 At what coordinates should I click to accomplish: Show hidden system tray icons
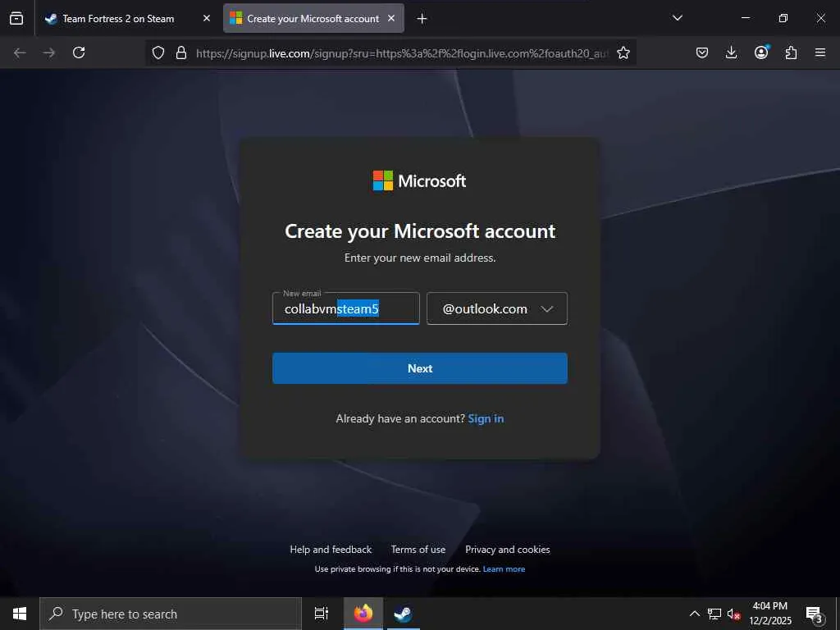coord(694,614)
